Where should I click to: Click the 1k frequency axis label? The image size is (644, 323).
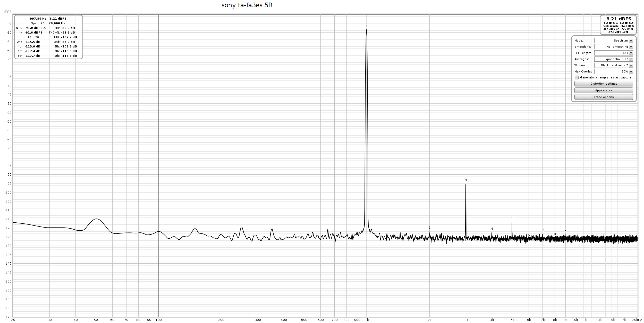(x=367, y=320)
